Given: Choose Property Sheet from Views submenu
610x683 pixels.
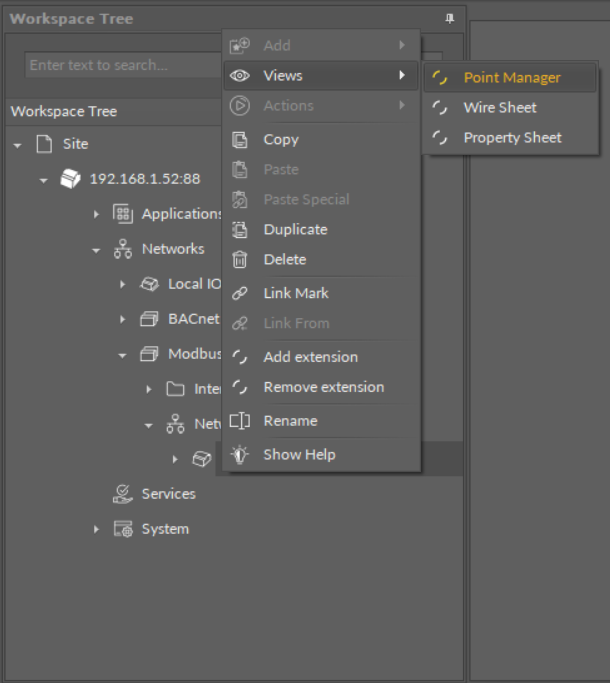Looking at the screenshot, I should pyautogui.click(x=512, y=138).
